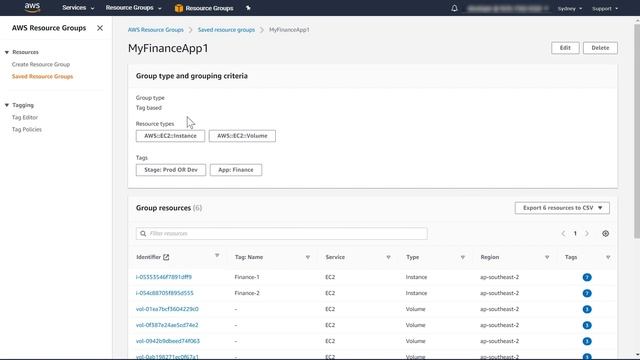Open Saved Resource Groups page
The width and height of the screenshot is (640, 360).
pyautogui.click(x=42, y=77)
